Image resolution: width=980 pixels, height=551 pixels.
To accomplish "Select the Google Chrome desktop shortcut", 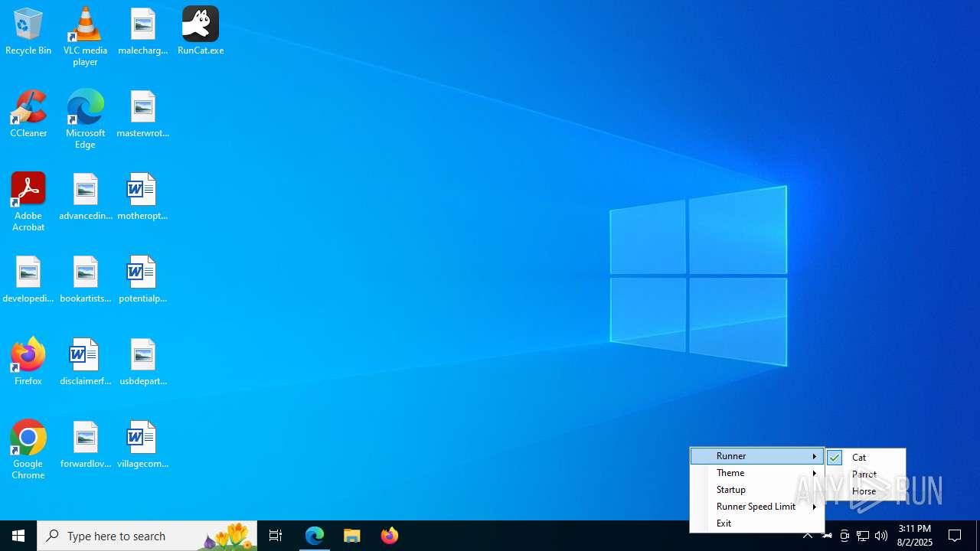I will 28,450.
